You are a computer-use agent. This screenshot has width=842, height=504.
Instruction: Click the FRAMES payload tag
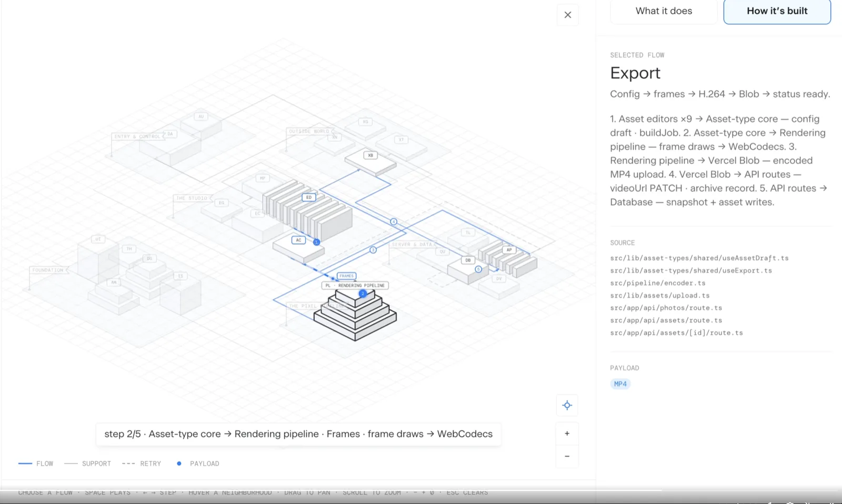point(346,276)
